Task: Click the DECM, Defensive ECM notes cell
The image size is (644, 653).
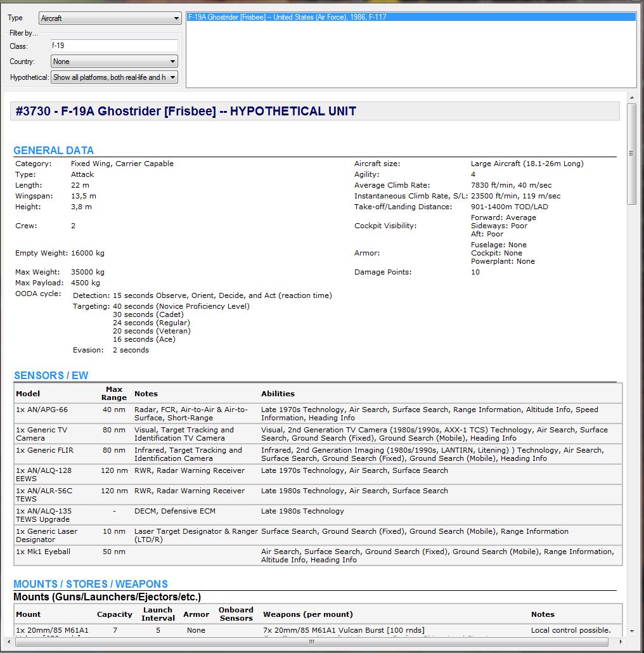Action: click(175, 511)
